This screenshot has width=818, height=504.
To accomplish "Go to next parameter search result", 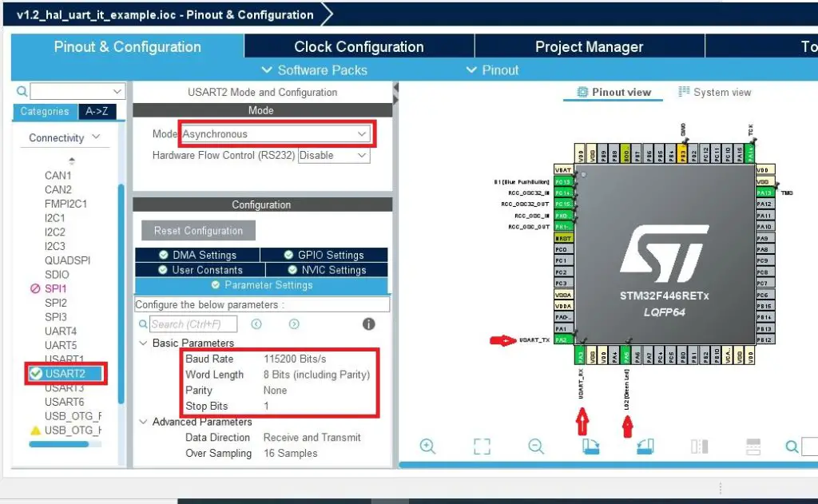I will (x=294, y=324).
